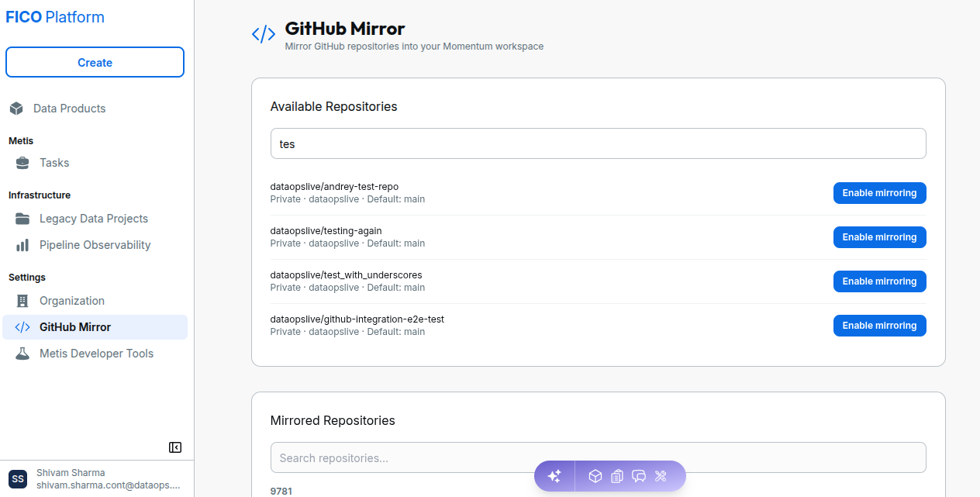Click the Data Products cube icon
This screenshot has width=980, height=497.
click(x=16, y=109)
